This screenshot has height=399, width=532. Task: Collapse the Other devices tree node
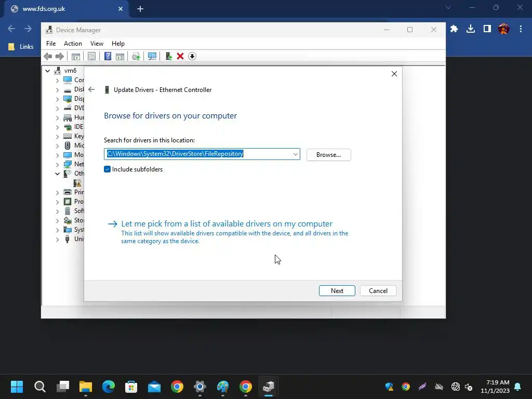(x=57, y=174)
